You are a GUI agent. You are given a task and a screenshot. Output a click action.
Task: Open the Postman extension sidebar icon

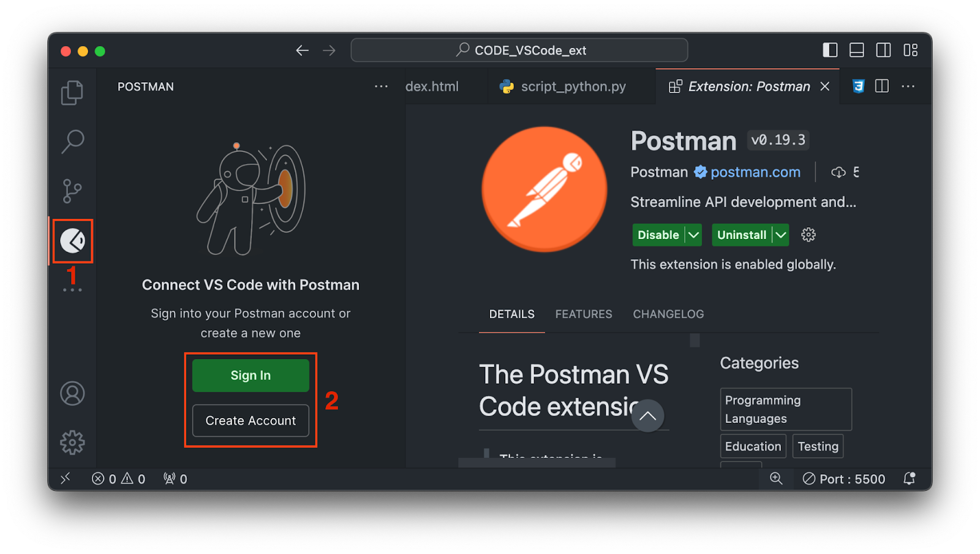point(72,241)
